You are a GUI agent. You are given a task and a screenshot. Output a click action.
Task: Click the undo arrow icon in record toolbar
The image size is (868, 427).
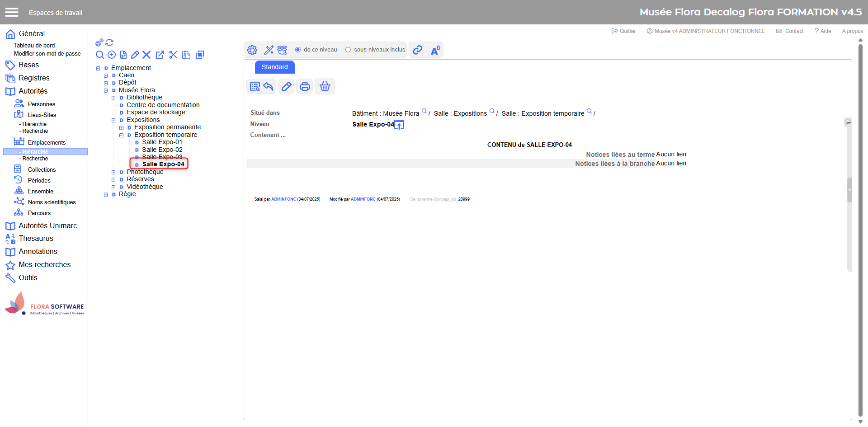point(269,86)
